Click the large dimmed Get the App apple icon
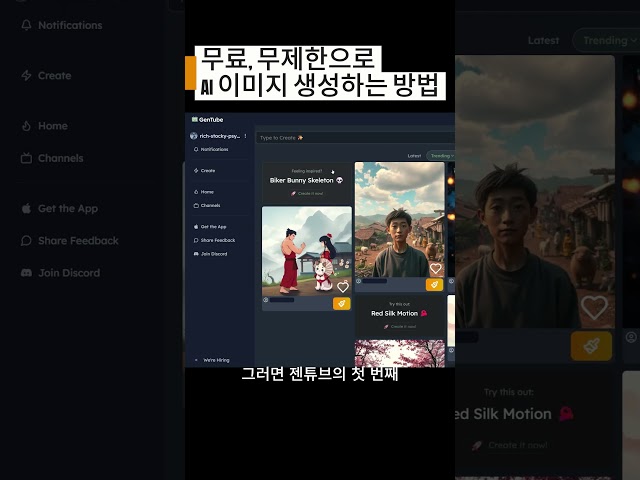 (26, 209)
